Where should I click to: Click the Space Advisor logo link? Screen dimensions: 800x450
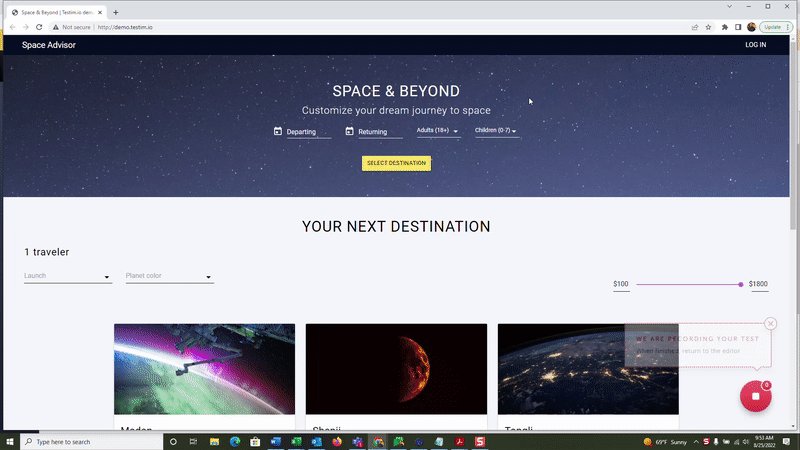[49, 45]
